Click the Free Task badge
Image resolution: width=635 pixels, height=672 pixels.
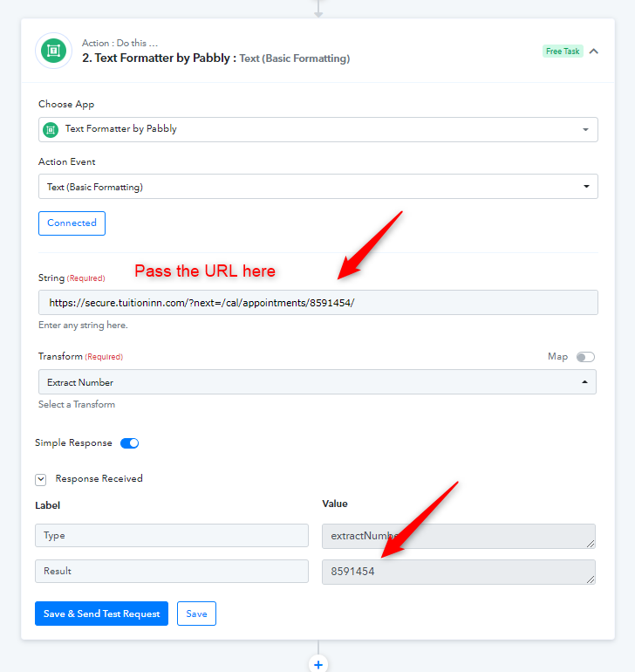click(563, 51)
